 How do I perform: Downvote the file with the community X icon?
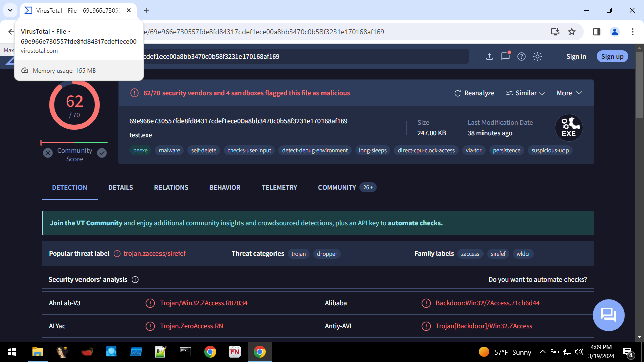pyautogui.click(x=48, y=153)
